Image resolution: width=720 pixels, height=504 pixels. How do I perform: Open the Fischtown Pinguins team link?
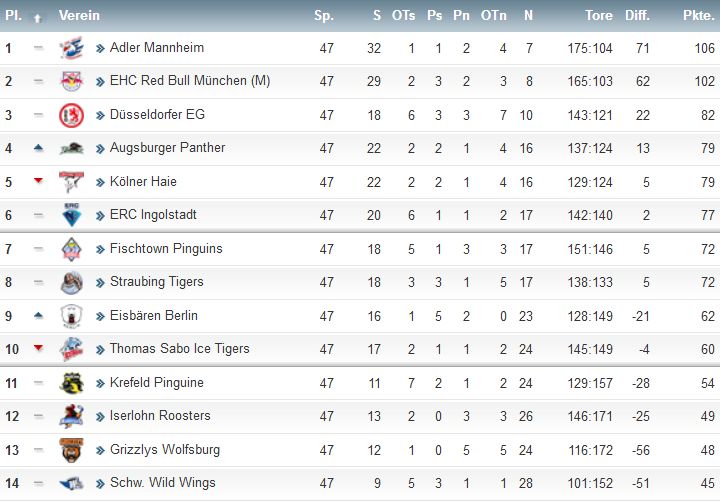(166, 248)
